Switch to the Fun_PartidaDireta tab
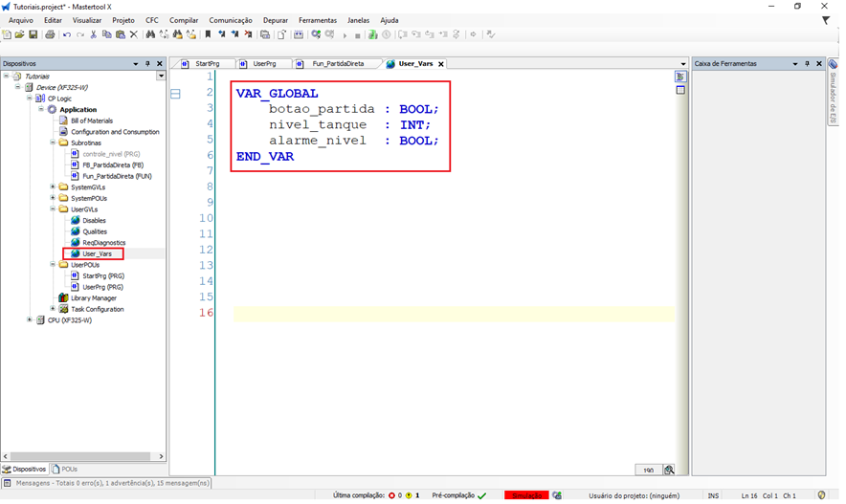 (x=337, y=64)
